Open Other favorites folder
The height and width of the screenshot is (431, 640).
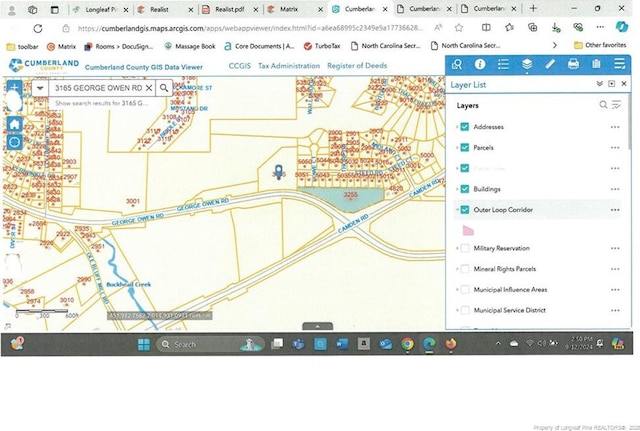pyautogui.click(x=600, y=45)
